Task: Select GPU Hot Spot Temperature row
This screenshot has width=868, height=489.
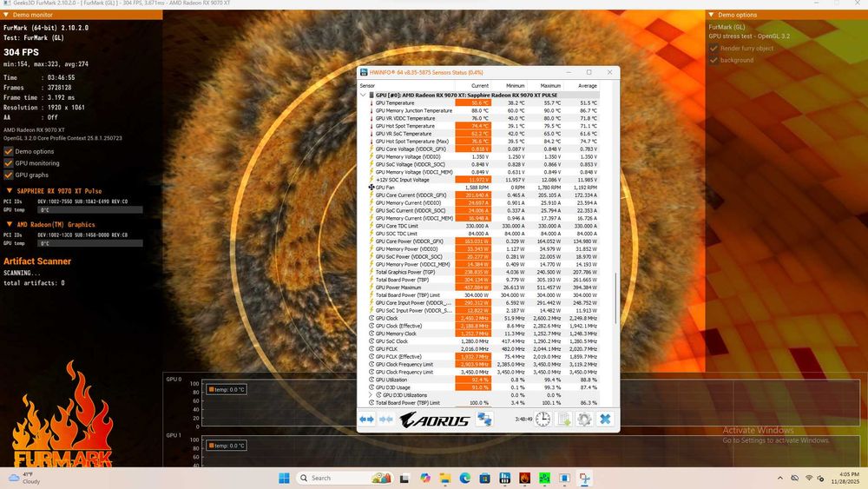Action: [479, 126]
